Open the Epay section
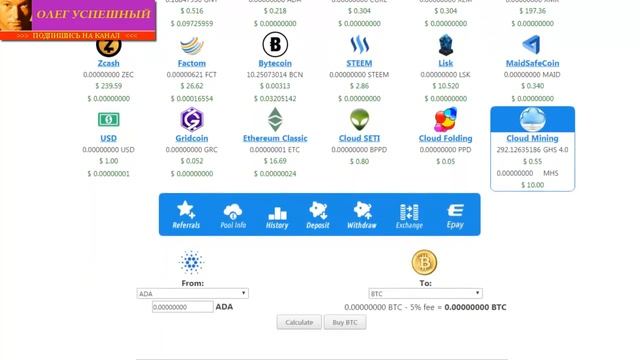Image resolution: width=640 pixels, height=360 pixels. pyautogui.click(x=455, y=216)
